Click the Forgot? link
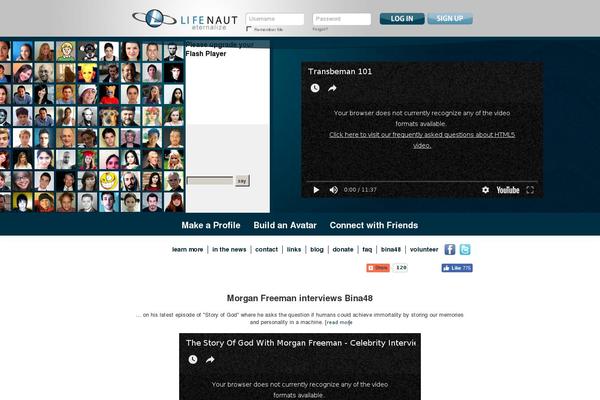 tap(320, 29)
